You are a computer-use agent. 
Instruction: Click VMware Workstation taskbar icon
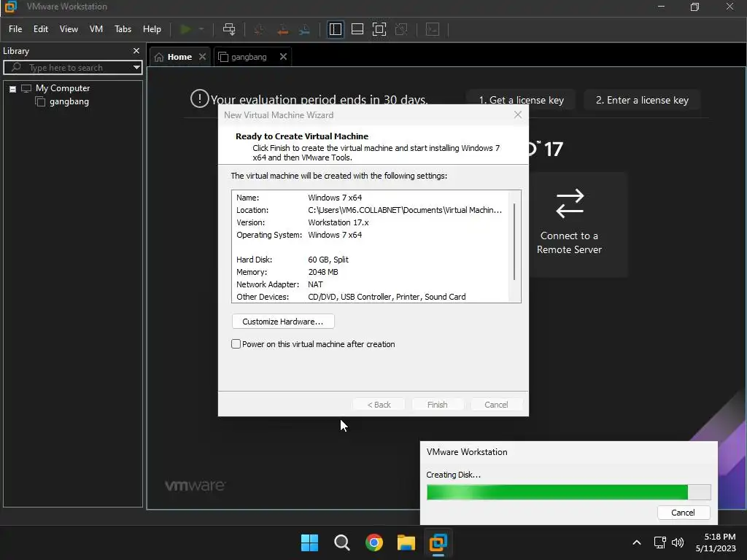(438, 542)
